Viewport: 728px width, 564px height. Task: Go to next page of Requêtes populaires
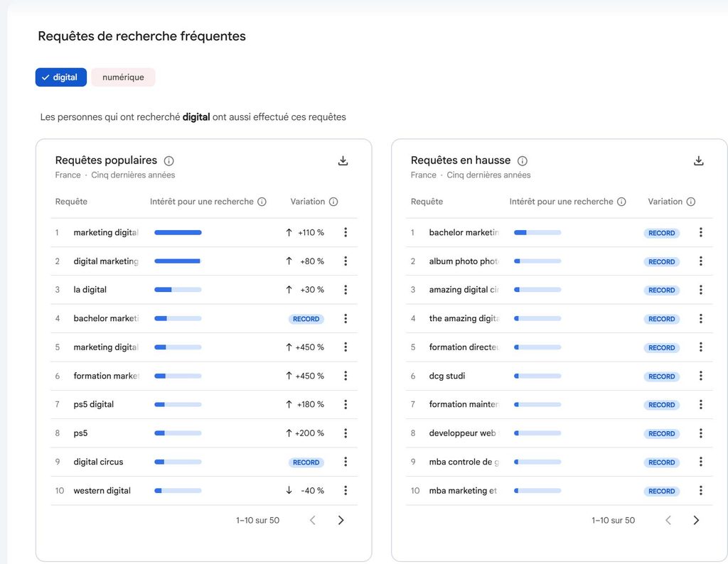tap(341, 521)
